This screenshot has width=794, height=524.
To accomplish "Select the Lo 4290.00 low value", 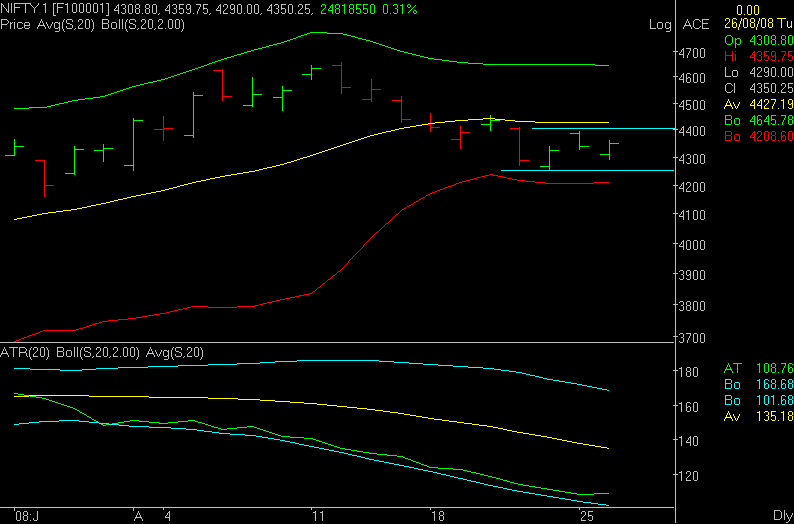I will (x=758, y=72).
